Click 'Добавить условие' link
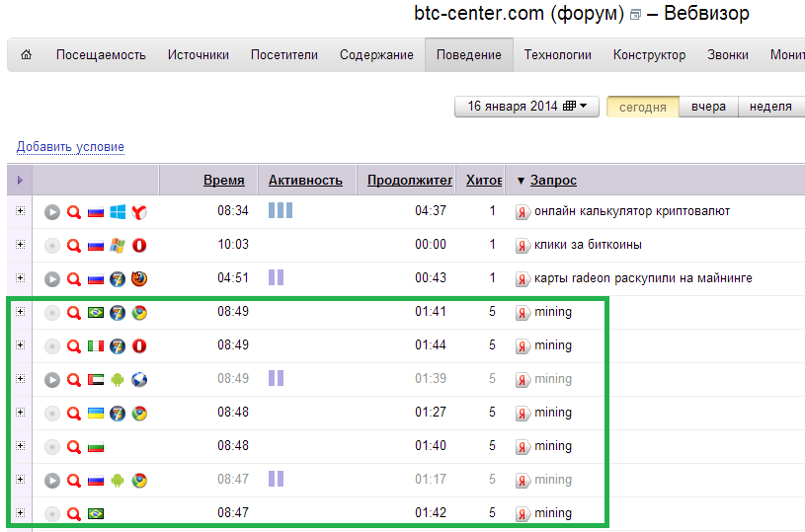This screenshot has height=532, width=805. click(70, 147)
